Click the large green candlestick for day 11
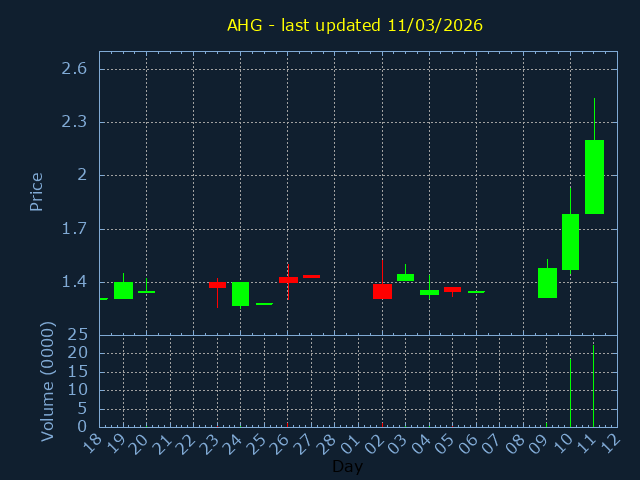The image size is (640, 480). [594, 177]
